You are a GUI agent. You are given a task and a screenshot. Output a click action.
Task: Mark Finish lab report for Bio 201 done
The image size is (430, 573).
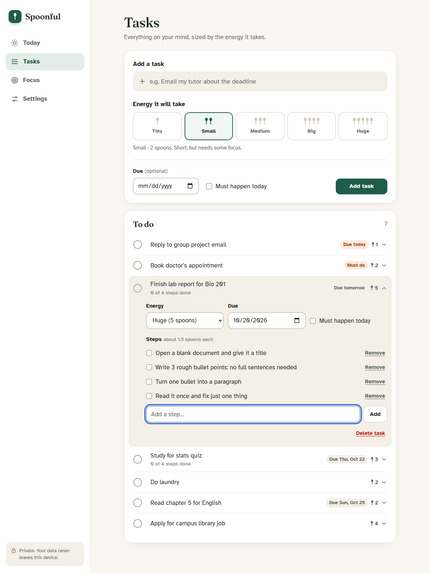click(138, 288)
